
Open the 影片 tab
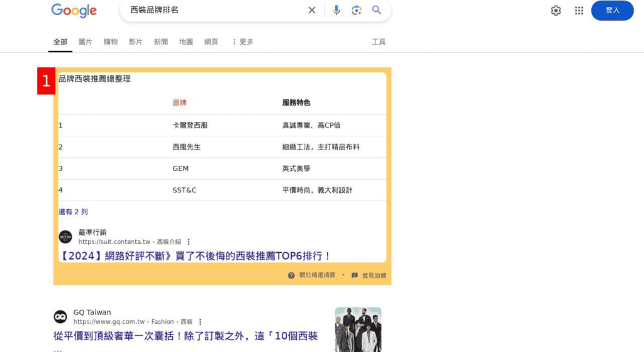click(136, 42)
